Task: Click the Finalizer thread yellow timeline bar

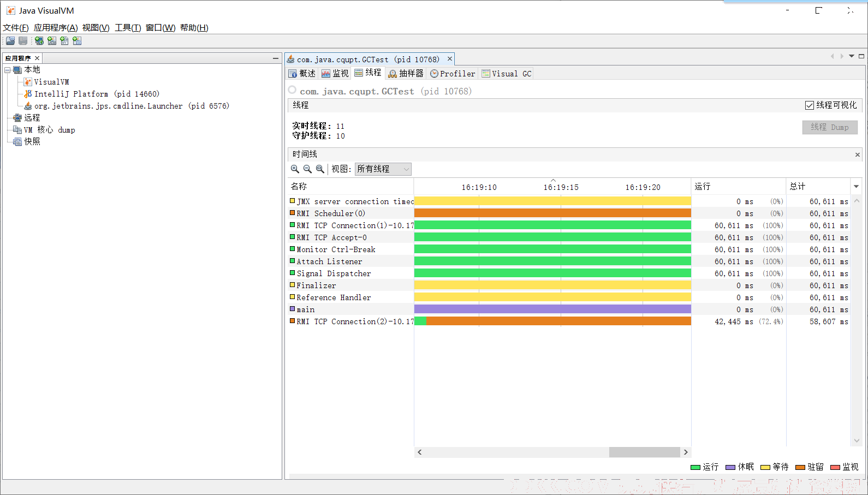Action: [x=552, y=285]
